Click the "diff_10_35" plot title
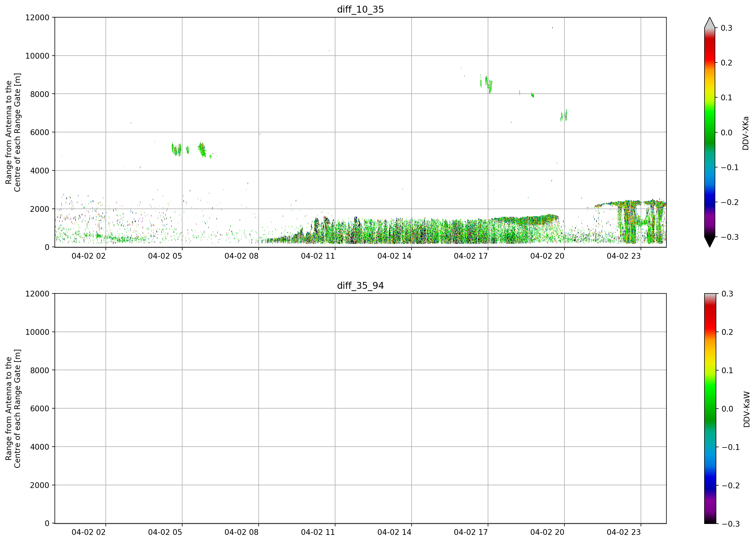 pos(360,9)
